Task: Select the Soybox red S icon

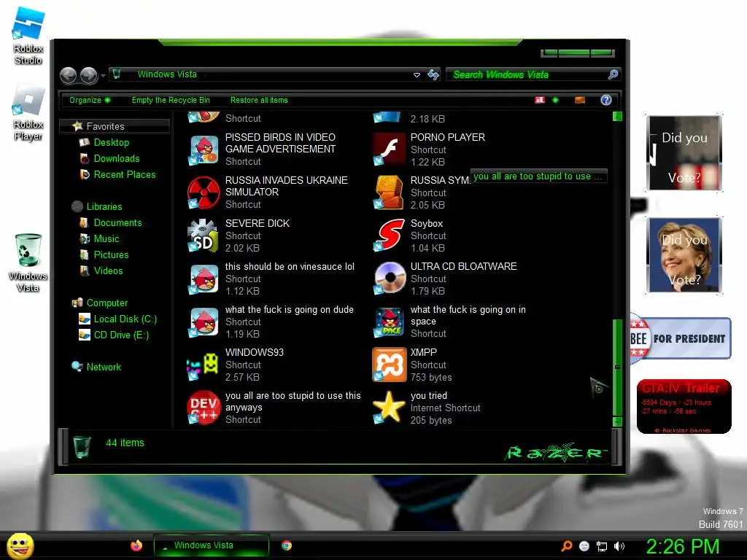Action: (x=389, y=236)
